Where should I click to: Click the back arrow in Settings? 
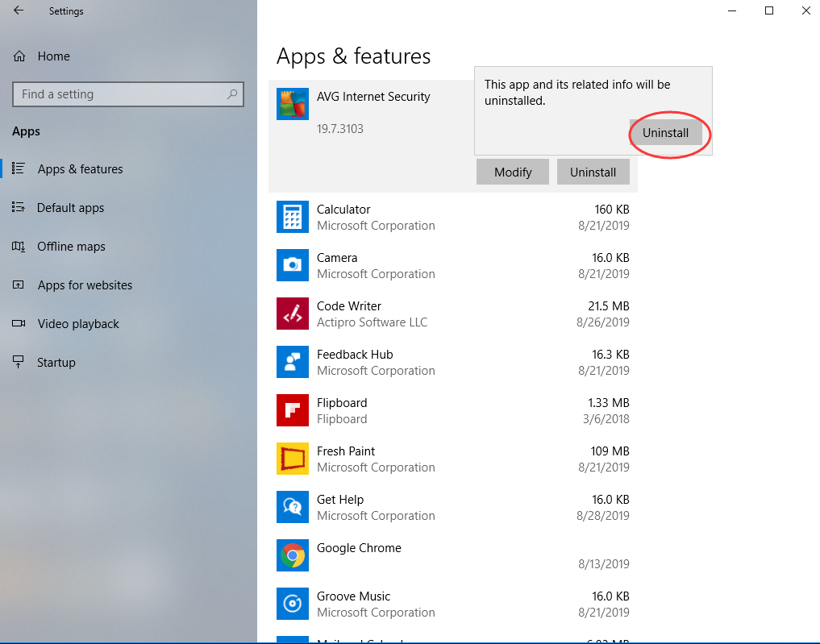pos(19,10)
